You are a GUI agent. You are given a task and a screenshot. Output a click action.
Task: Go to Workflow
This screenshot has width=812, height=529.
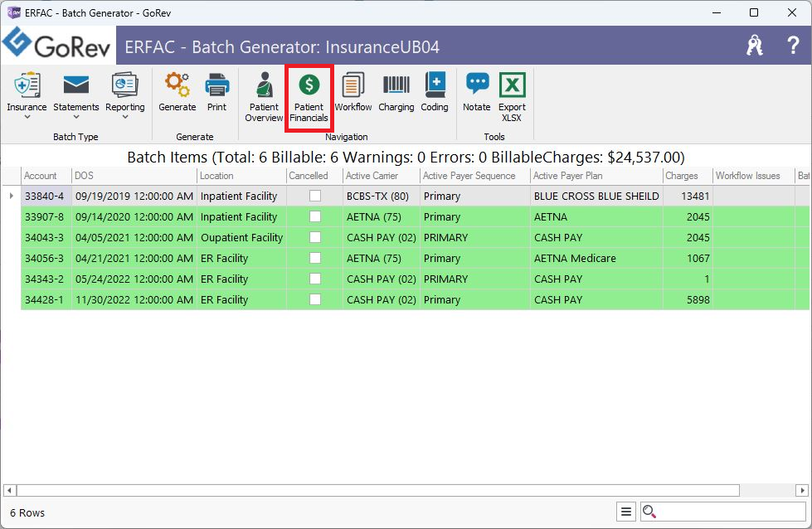point(353,92)
